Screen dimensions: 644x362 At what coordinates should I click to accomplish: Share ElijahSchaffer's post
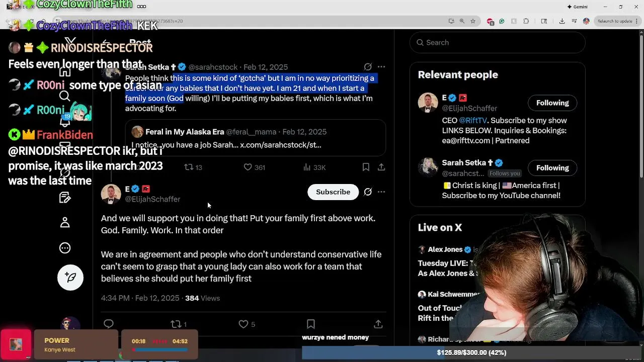[378, 324]
